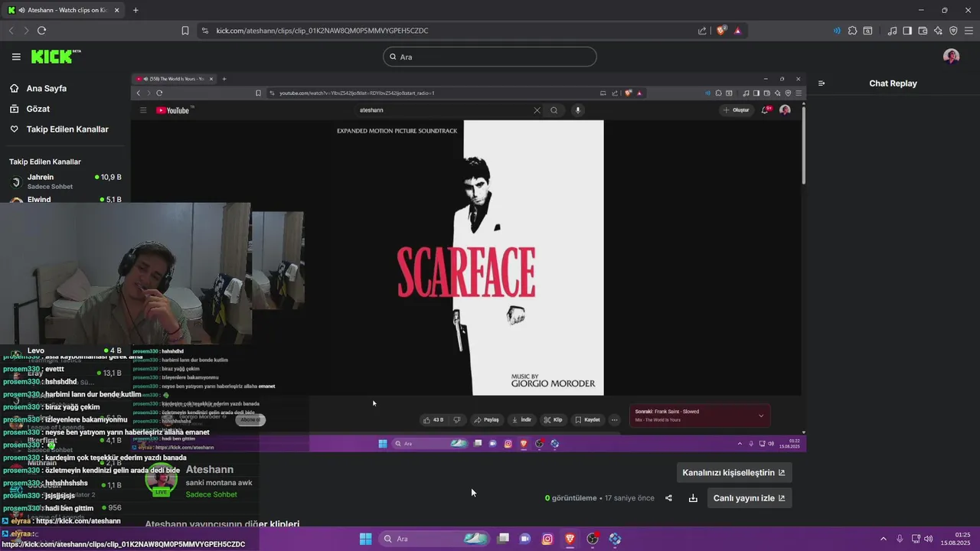Open the Gözat menu item
The width and height of the screenshot is (980, 551).
[38, 109]
